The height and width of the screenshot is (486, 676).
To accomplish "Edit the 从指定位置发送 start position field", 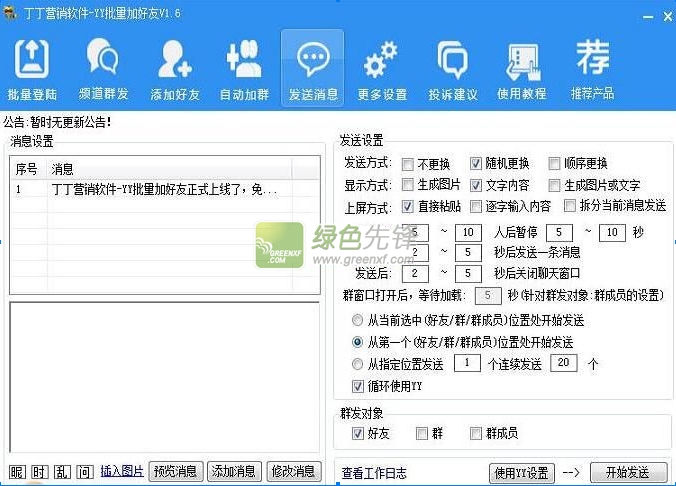I will 467,363.
